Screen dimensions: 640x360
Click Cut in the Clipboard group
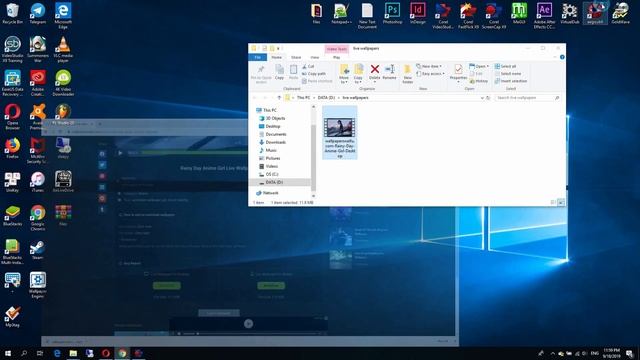pos(308,66)
